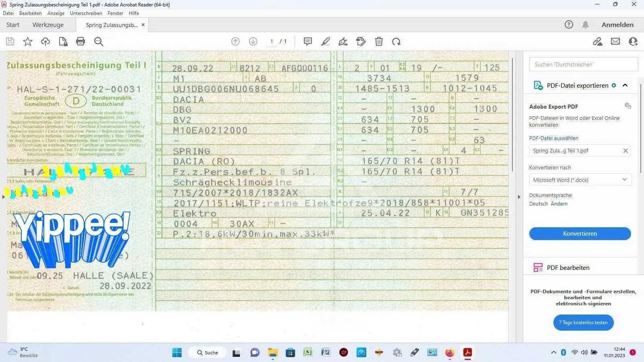644x362 pixels.
Task: Click the protect document lock icon
Action: [x=63, y=41]
